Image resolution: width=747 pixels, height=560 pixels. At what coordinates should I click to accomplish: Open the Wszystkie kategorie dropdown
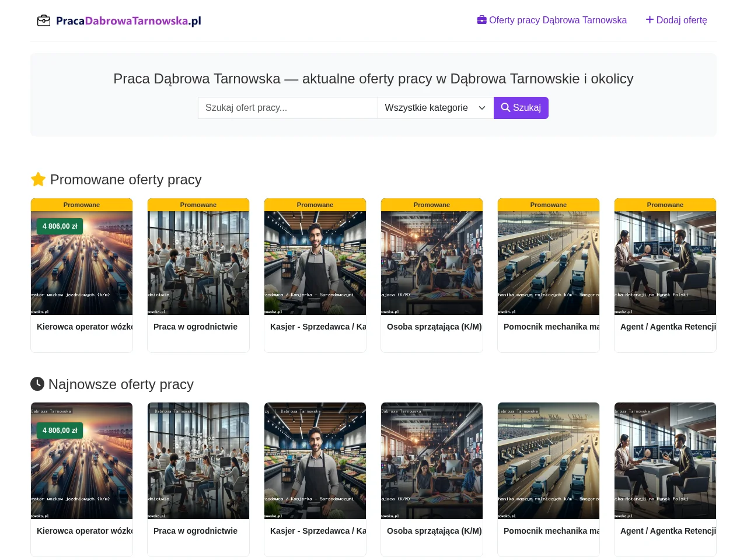[x=435, y=108]
